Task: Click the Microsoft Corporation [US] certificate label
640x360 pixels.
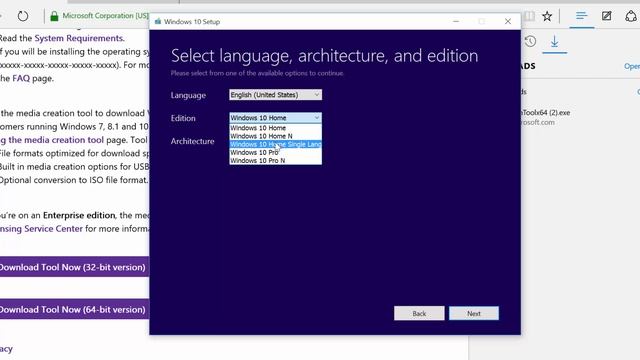Action: click(105, 16)
